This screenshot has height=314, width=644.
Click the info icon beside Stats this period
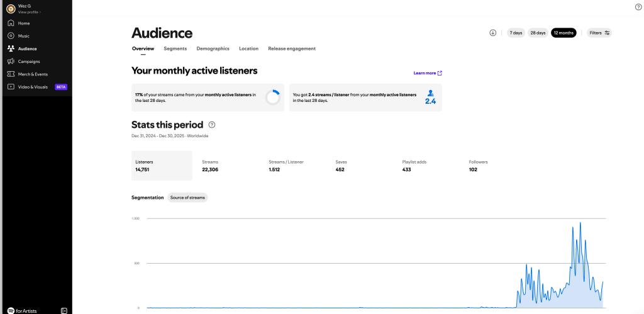pos(211,125)
